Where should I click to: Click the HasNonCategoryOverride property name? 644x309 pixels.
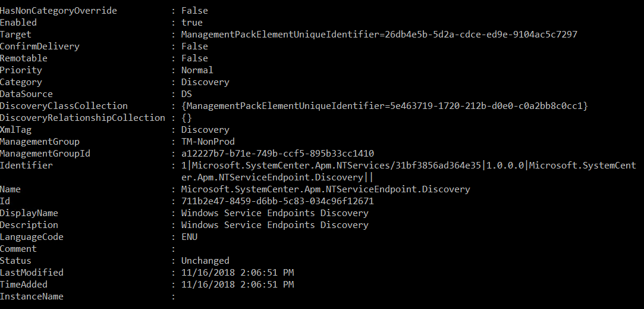click(x=58, y=11)
